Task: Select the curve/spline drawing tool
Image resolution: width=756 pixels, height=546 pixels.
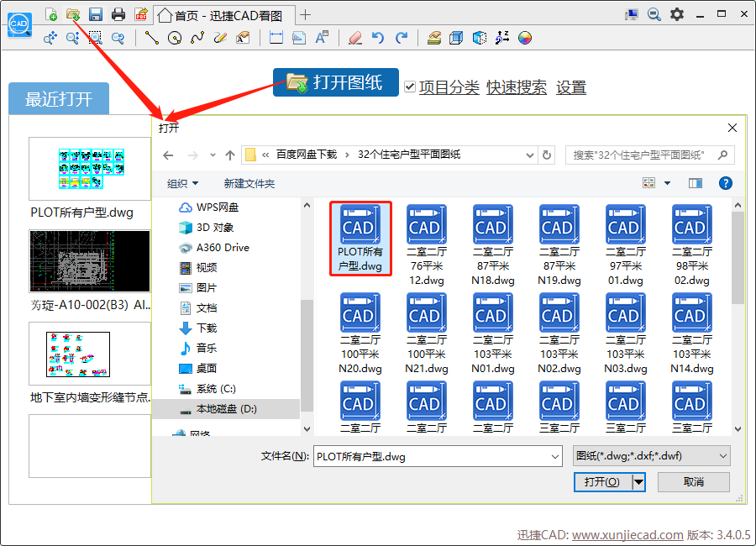Action: coord(197,38)
